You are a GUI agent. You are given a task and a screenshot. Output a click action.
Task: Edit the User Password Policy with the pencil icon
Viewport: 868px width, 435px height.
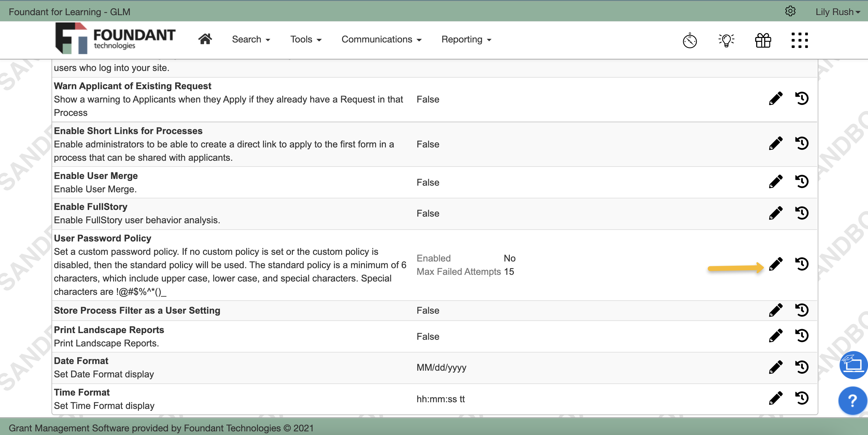[776, 264]
